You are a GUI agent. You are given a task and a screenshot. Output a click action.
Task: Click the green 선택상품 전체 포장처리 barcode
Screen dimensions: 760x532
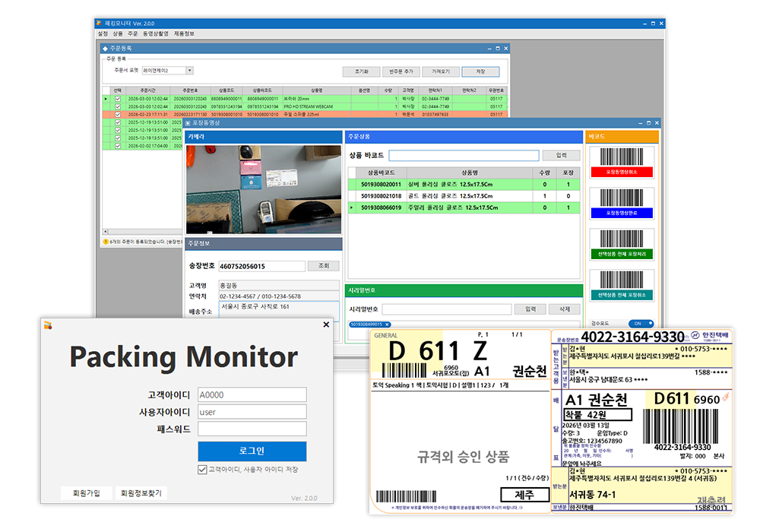coord(622,243)
